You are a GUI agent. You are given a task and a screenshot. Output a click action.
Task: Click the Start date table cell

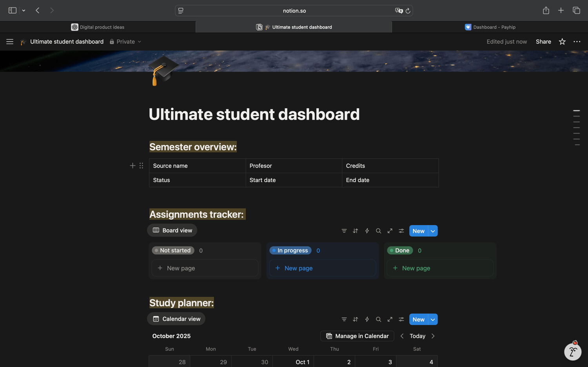tap(294, 180)
